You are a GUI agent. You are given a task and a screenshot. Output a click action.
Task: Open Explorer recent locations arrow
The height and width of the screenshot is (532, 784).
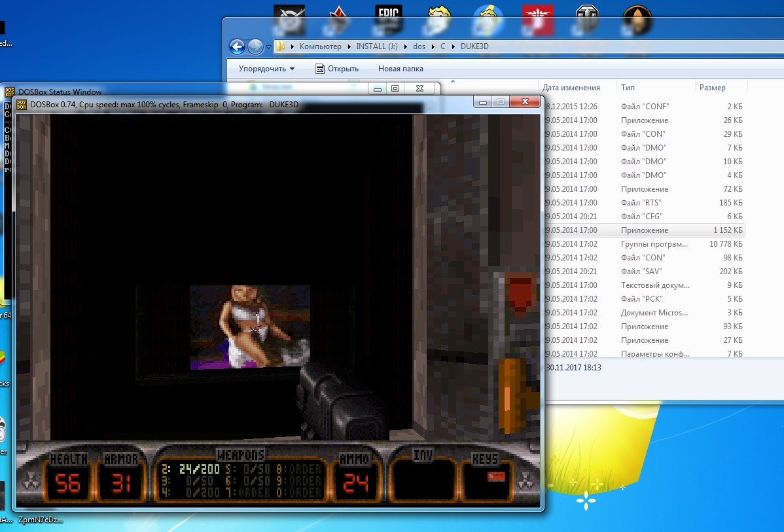tap(268, 47)
